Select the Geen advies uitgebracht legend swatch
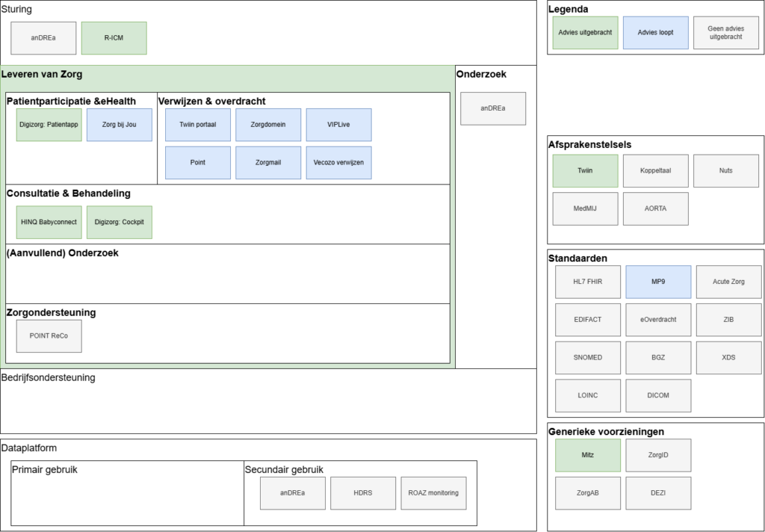 [726, 33]
